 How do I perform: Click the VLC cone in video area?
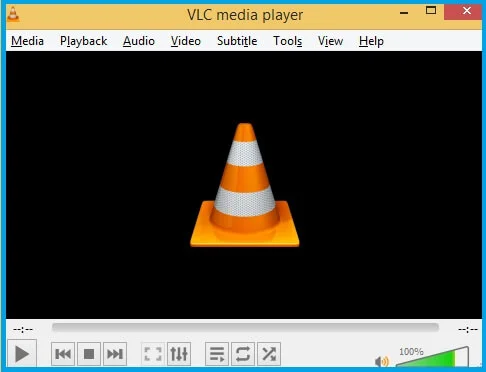click(245, 185)
